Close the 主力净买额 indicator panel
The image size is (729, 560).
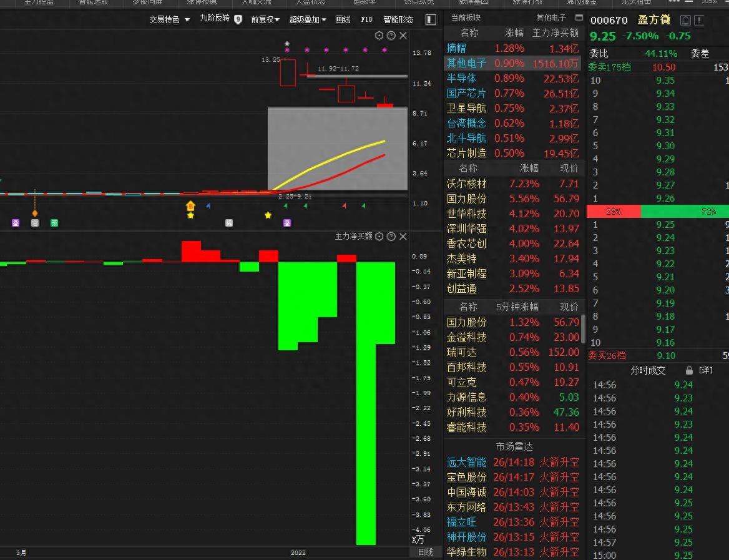pyautogui.click(x=403, y=237)
